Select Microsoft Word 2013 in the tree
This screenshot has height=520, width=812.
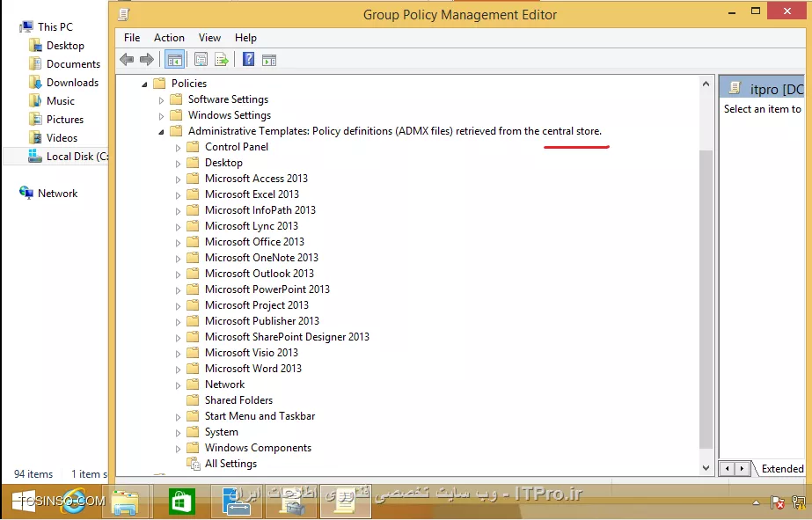[x=253, y=369]
